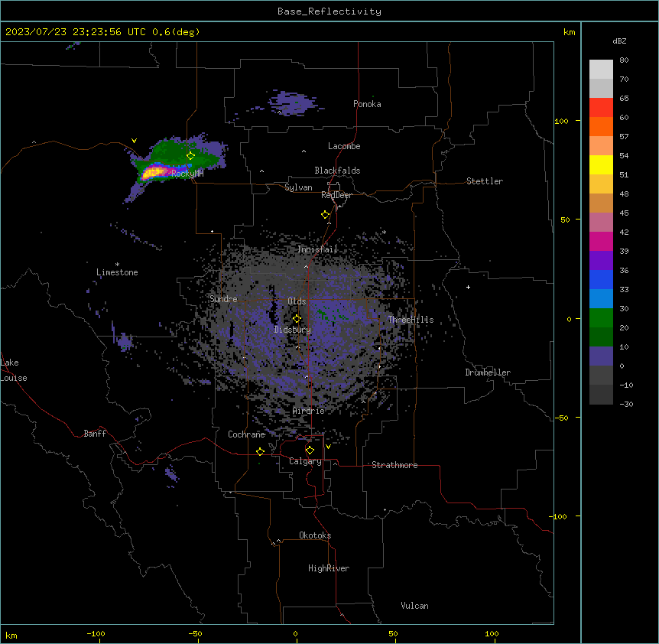
Task: Click the Strathmore label
Action: coord(394,465)
